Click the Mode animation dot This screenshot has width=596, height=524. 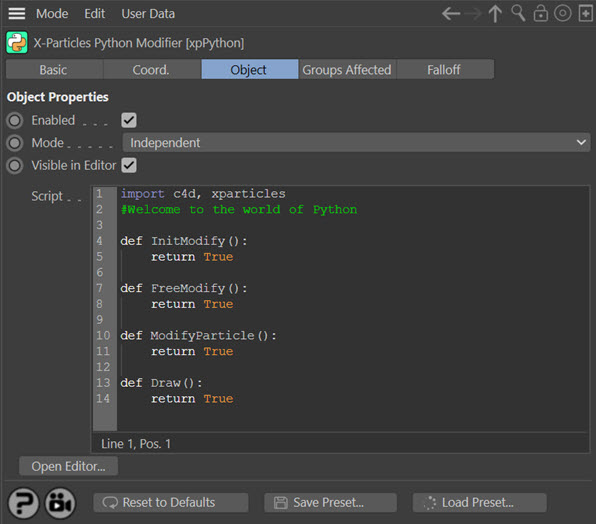pyautogui.click(x=15, y=143)
